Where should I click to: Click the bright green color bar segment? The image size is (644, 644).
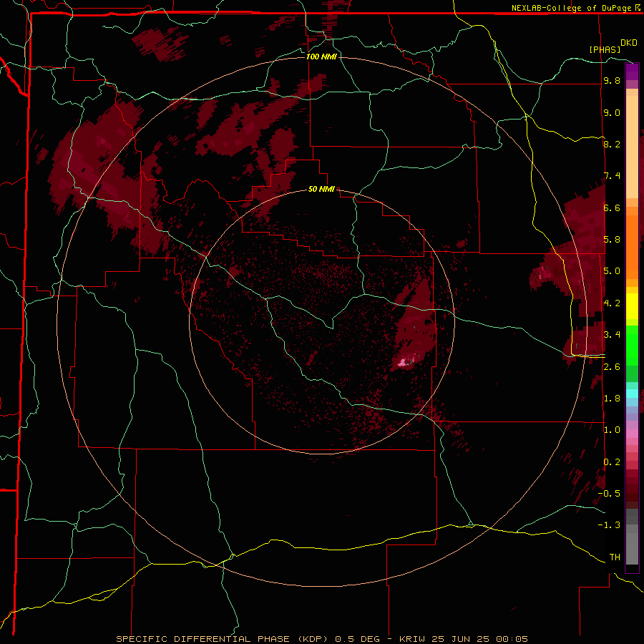(x=632, y=345)
